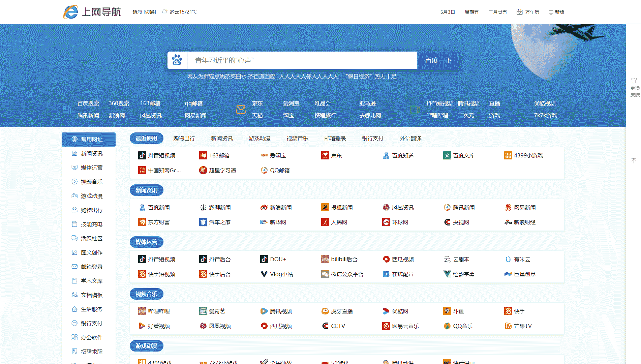The width and height of the screenshot is (641, 364).
Task: Select the 邮箱登录 top tab
Action: [335, 138]
